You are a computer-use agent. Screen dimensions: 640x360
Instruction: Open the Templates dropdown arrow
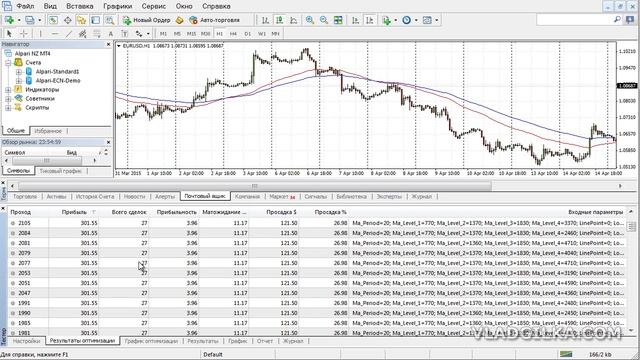tap(437, 20)
